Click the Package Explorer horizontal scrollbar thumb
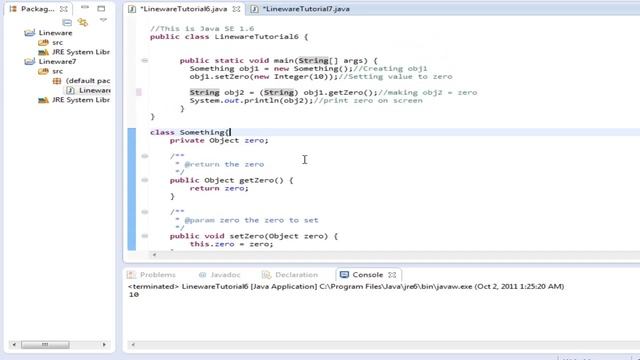This screenshot has width=640, height=360. tap(45, 345)
